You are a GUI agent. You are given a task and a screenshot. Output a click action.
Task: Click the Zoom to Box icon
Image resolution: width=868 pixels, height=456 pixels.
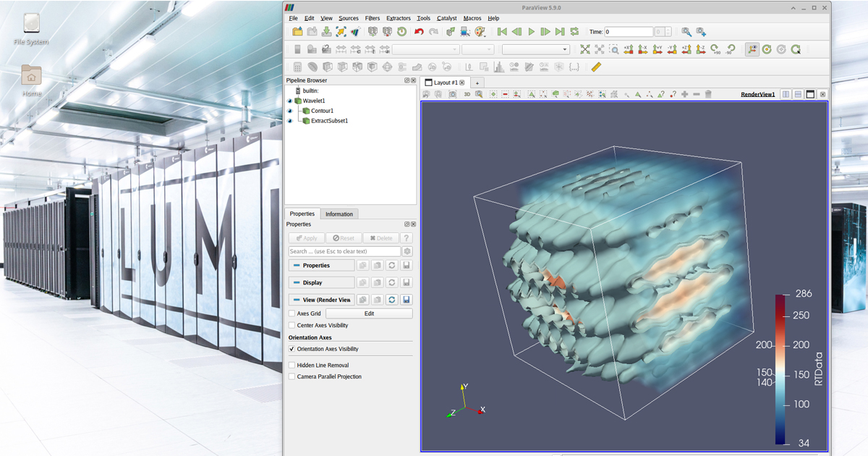[x=614, y=49]
